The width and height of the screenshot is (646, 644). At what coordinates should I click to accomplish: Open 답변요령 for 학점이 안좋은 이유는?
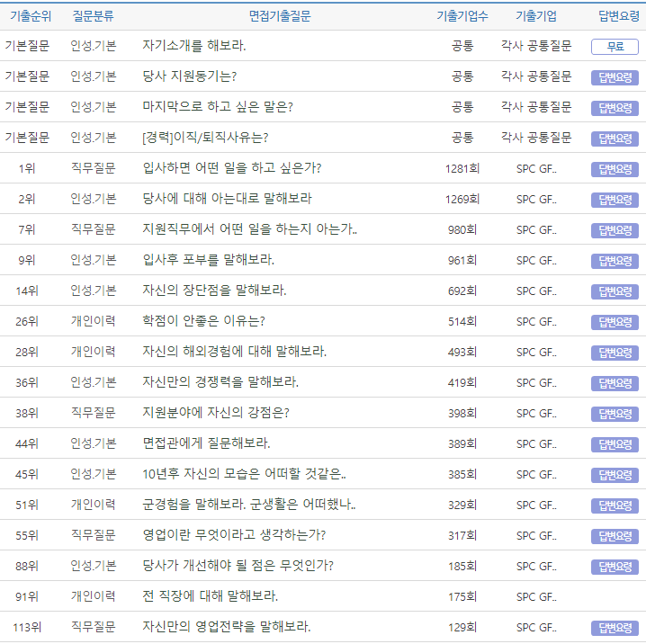pos(615,322)
